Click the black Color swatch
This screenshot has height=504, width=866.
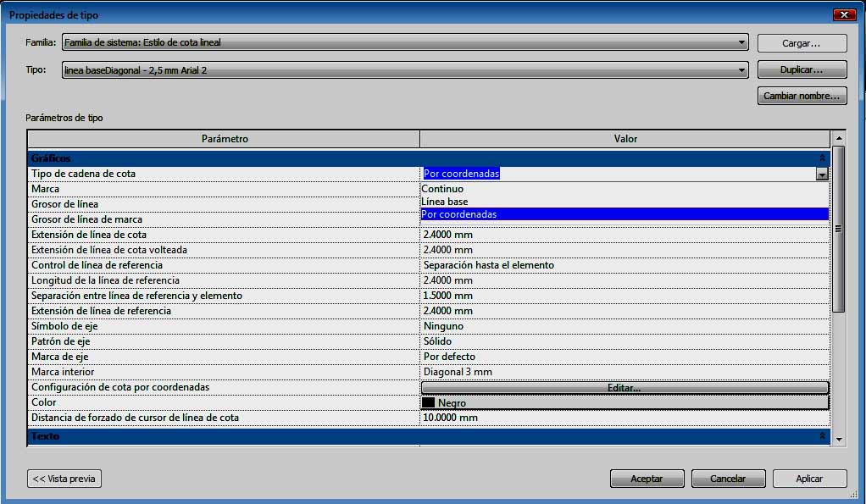click(x=429, y=403)
